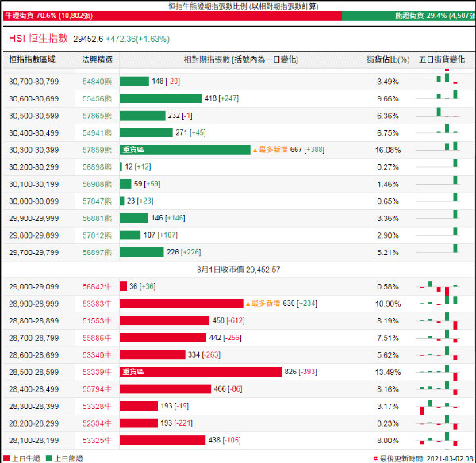This screenshot has width=476, height=463.
Task: Click the HSI 恒生指數 title
Action: point(38,39)
